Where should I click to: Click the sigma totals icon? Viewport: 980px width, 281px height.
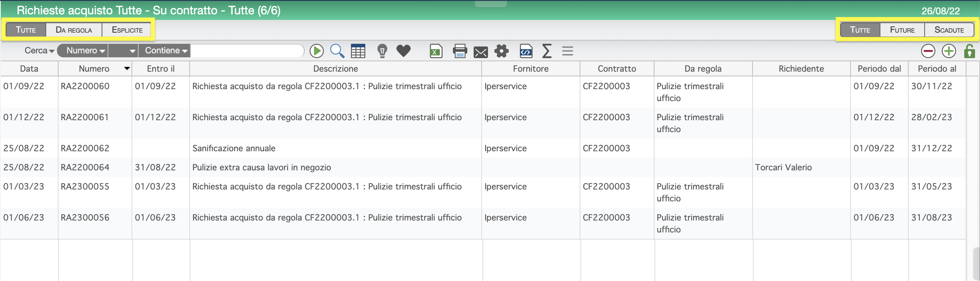(547, 51)
